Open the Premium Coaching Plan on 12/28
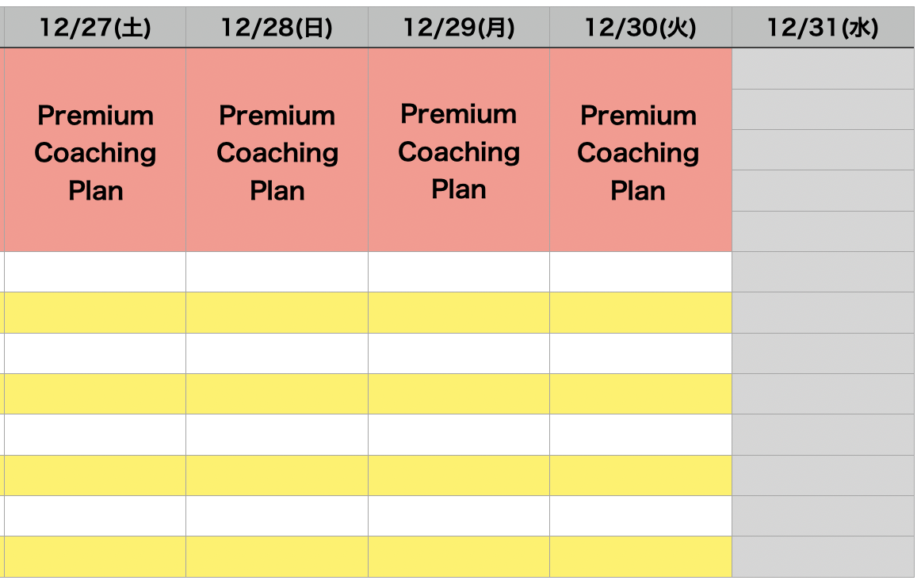Image resolution: width=921 pixels, height=588 pixels. [277, 152]
